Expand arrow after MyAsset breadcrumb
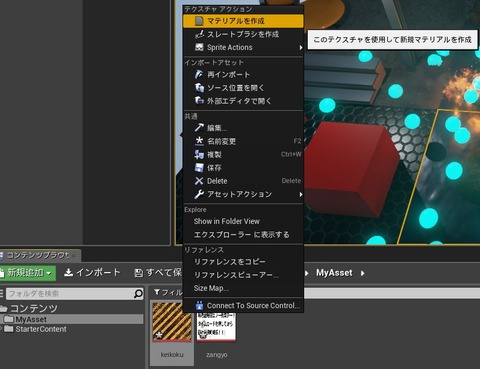 point(362,273)
